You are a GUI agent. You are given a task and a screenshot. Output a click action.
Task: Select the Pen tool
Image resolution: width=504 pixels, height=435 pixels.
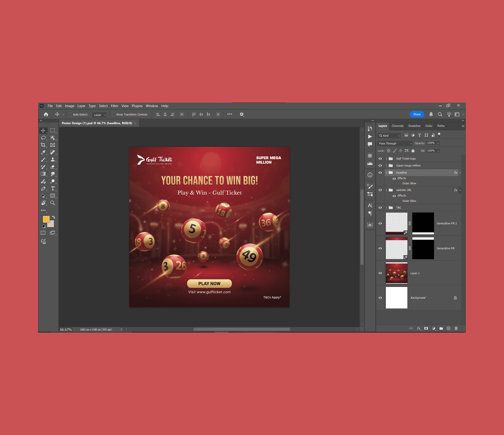point(43,189)
